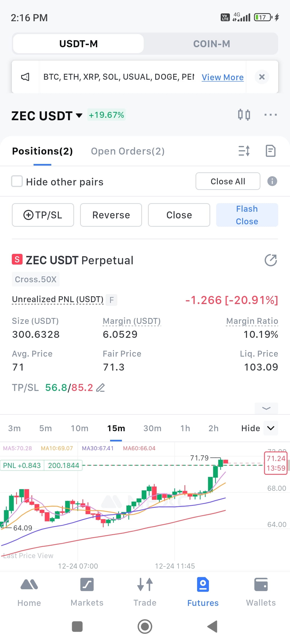Dismiss the announcement banner
This screenshot has width=290, height=644.
[x=262, y=77]
